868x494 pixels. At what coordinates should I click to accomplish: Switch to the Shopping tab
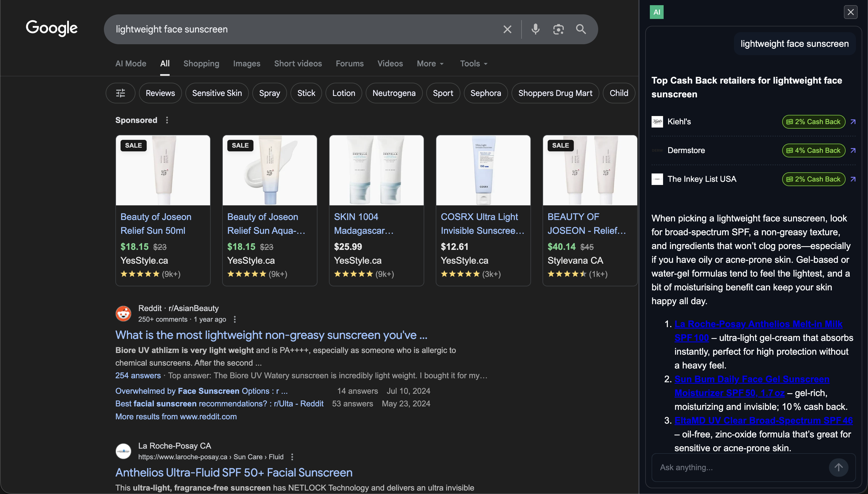(201, 63)
